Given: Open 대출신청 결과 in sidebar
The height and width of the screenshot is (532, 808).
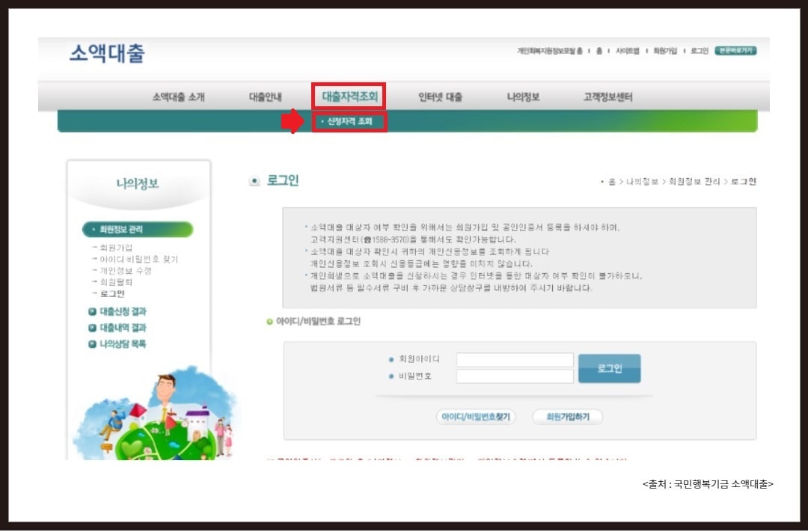Looking at the screenshot, I should (x=123, y=311).
